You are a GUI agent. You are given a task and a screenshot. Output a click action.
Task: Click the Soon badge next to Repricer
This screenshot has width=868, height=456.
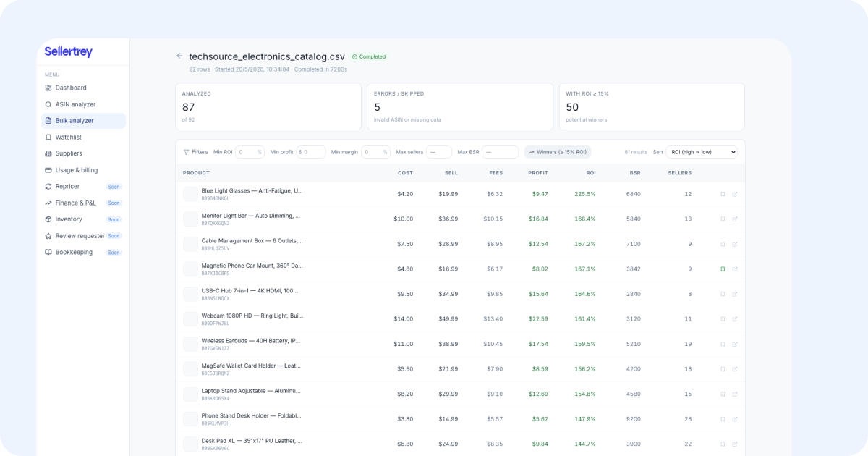click(114, 187)
